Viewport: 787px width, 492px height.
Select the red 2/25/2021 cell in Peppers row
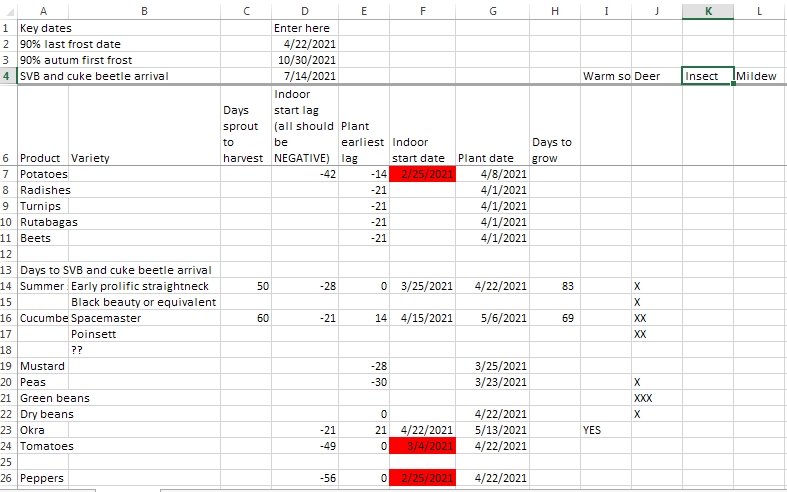point(423,478)
